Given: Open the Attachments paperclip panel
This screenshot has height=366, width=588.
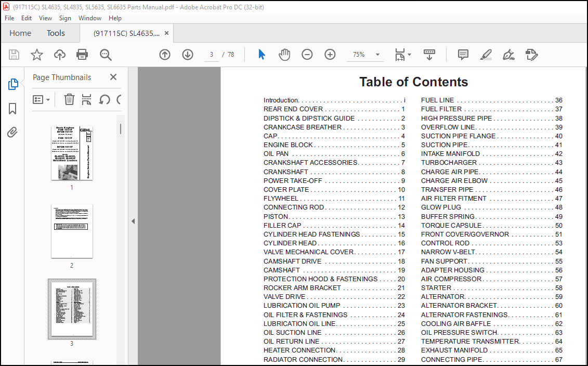Looking at the screenshot, I should [12, 133].
